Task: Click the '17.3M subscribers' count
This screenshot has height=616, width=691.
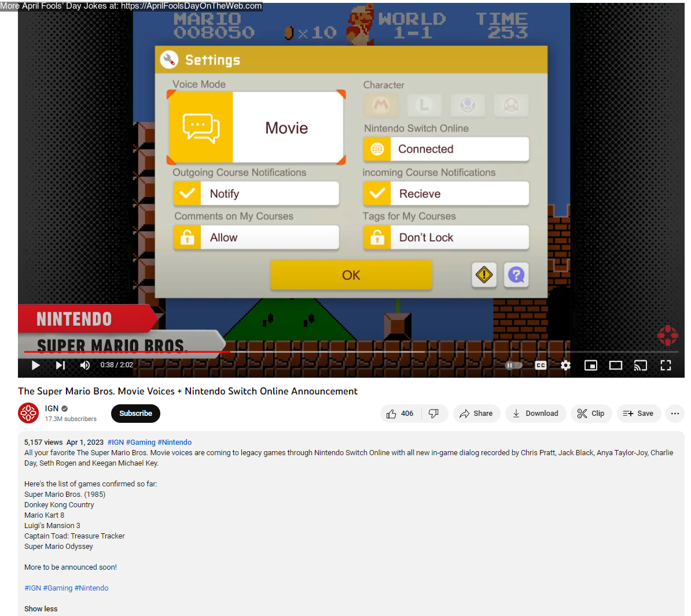Action: 71,419
